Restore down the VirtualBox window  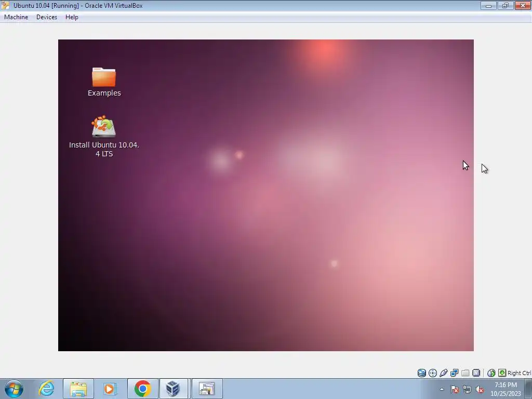(506, 5)
